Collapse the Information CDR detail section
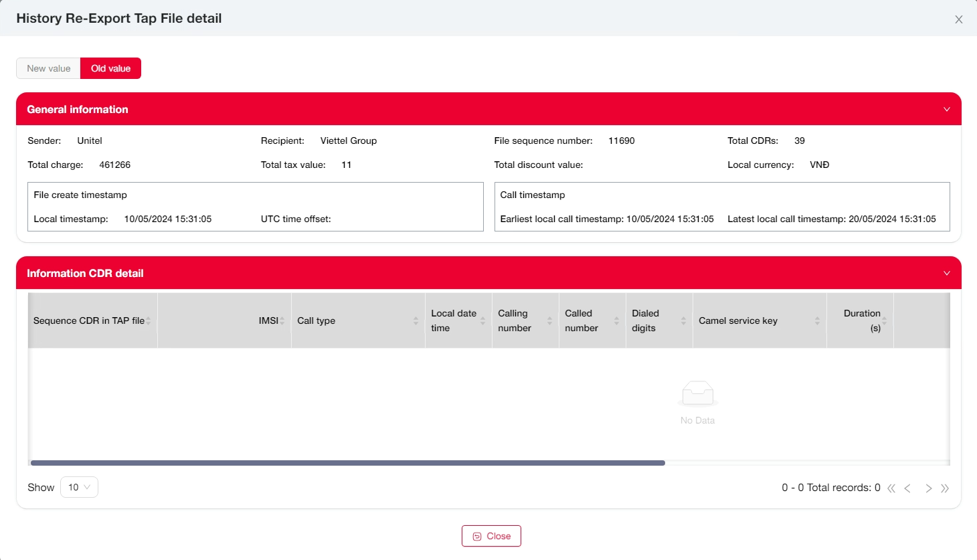The image size is (977, 560). click(946, 273)
